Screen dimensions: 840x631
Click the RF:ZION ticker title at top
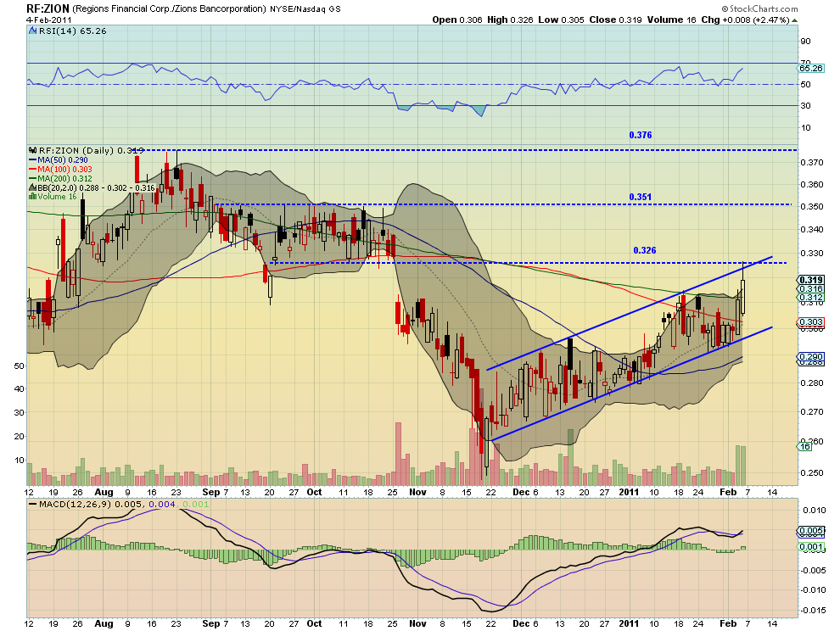pos(48,8)
